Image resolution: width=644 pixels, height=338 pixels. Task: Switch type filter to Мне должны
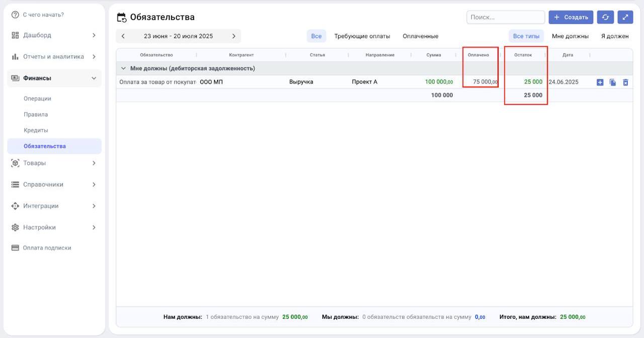click(x=570, y=36)
